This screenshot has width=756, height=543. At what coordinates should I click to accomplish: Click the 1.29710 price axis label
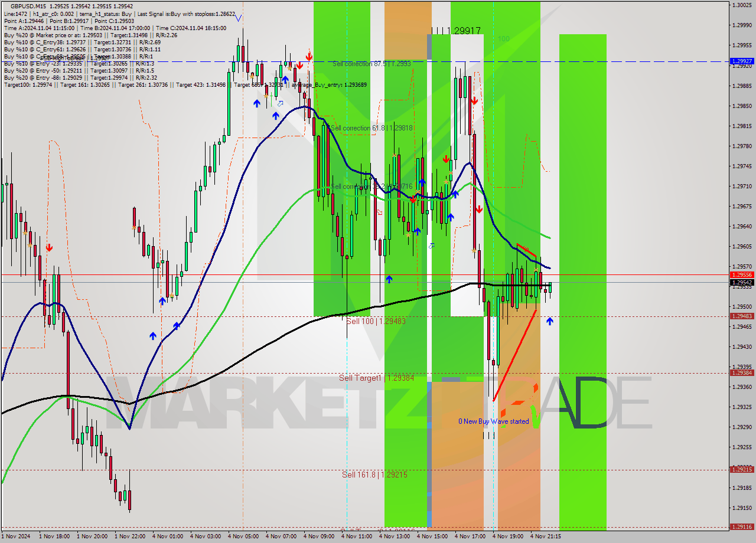click(742, 186)
